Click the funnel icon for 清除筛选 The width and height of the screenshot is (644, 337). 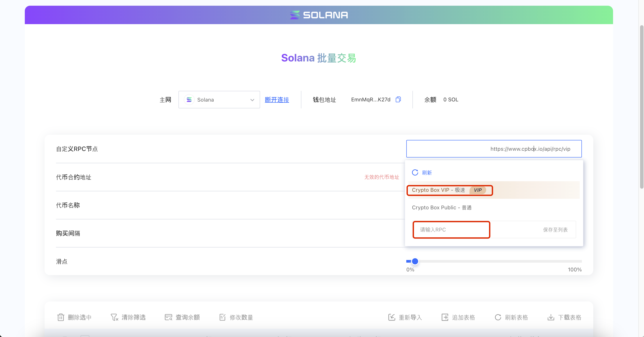(x=114, y=317)
